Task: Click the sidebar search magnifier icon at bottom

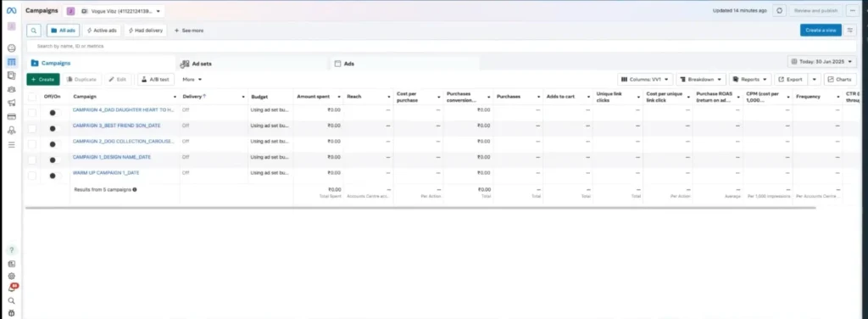Action: 12,300
